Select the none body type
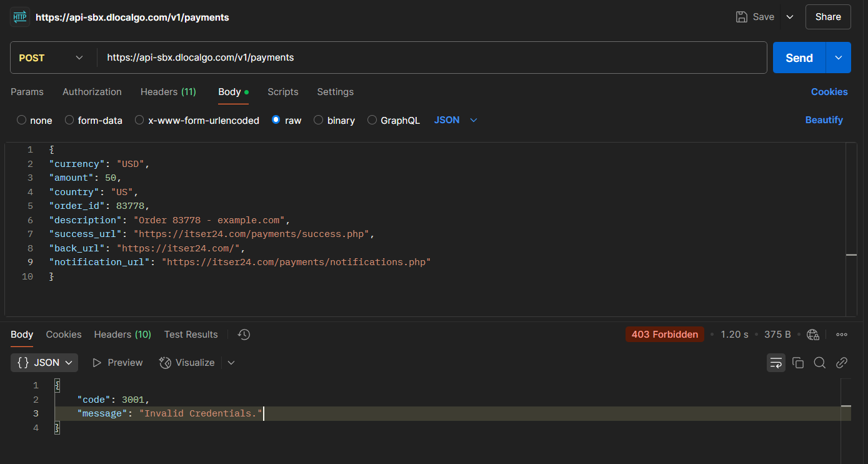 (x=22, y=120)
